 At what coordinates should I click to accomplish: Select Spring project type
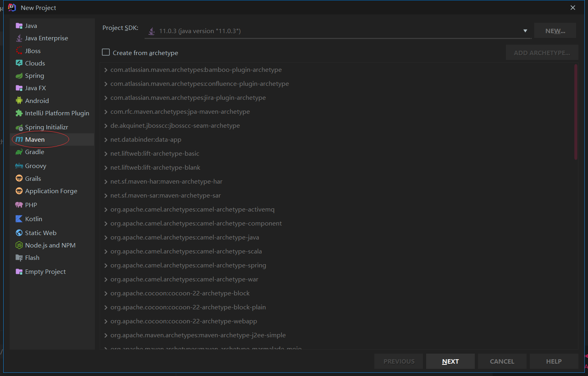[x=52, y=76]
